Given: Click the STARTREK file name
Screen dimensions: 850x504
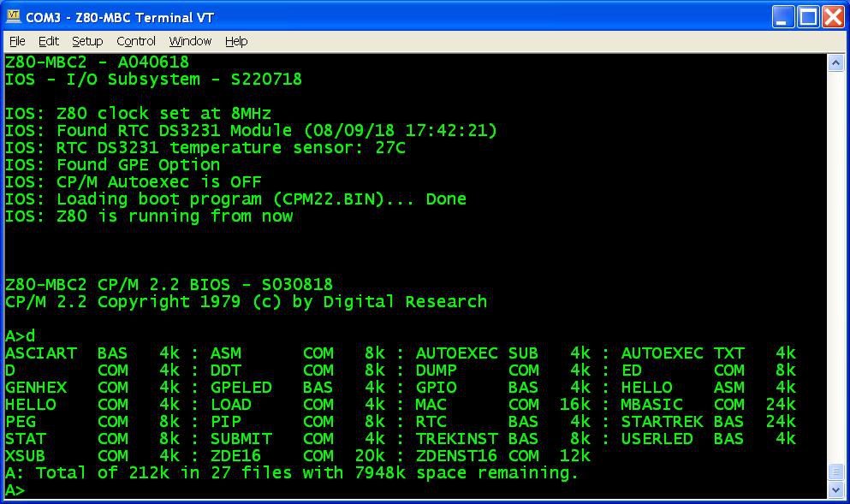Looking at the screenshot, I should pyautogui.click(x=662, y=422).
